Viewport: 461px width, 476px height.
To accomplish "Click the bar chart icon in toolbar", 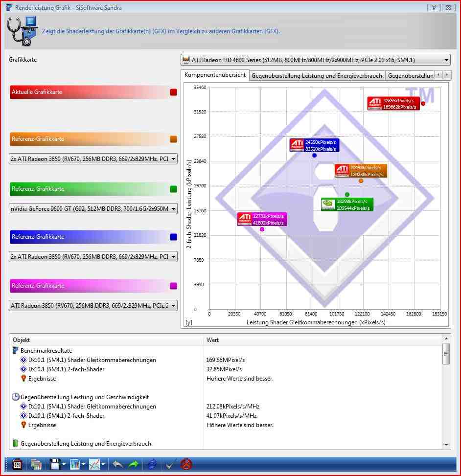I will [75, 464].
